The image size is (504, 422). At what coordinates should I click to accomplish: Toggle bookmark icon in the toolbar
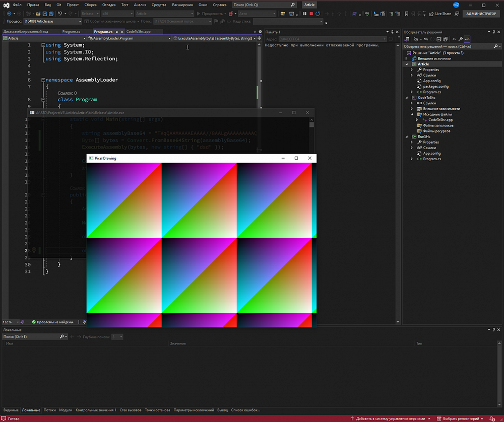406,14
